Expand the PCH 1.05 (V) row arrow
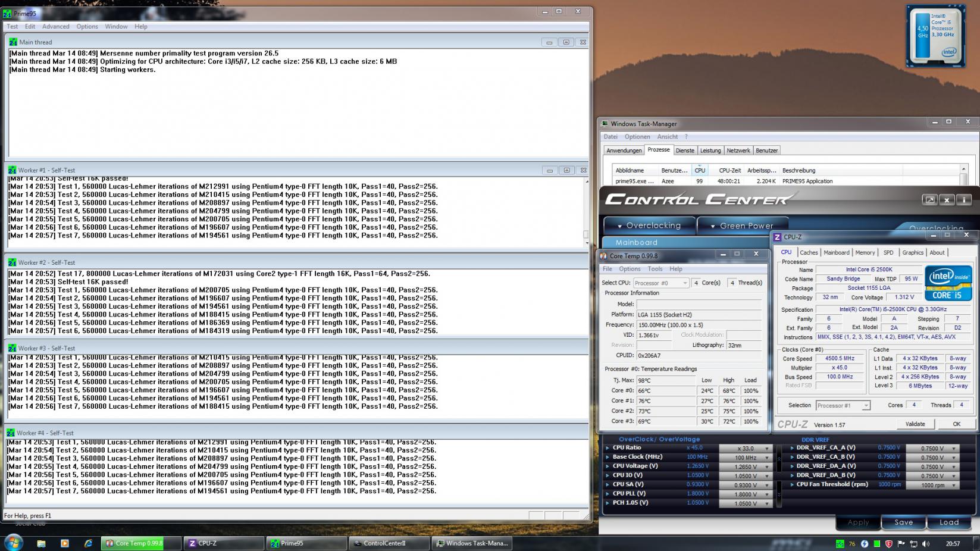Image resolution: width=980 pixels, height=551 pixels. pyautogui.click(x=608, y=503)
